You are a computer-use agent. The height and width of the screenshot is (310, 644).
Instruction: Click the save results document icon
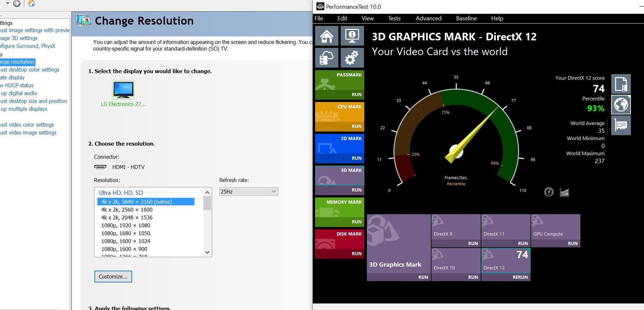pyautogui.click(x=621, y=84)
